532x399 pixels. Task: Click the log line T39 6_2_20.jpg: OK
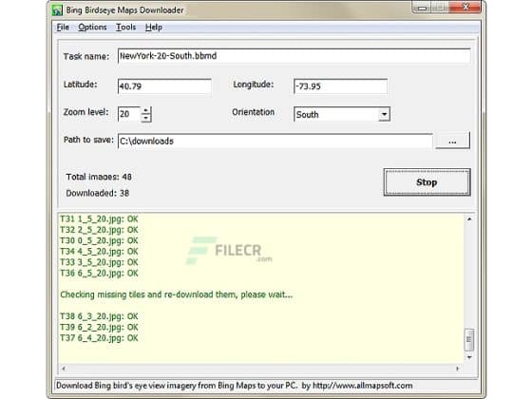[99, 328]
